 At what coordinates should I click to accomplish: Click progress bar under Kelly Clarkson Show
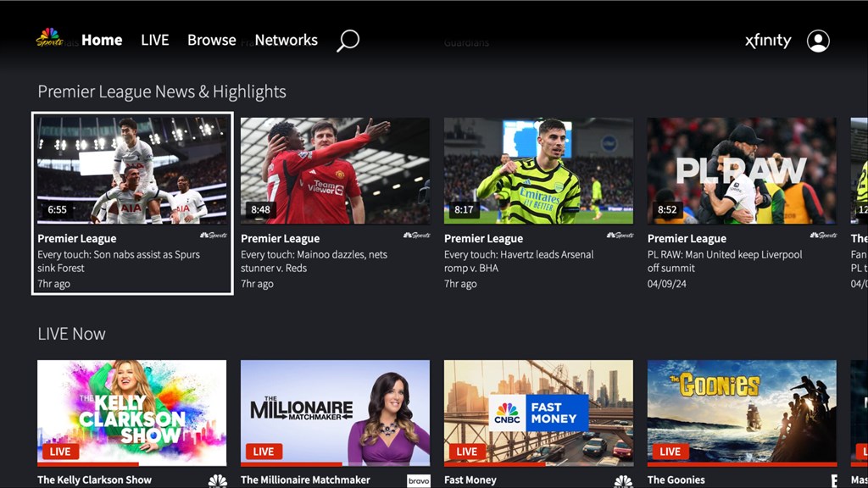tap(131, 464)
